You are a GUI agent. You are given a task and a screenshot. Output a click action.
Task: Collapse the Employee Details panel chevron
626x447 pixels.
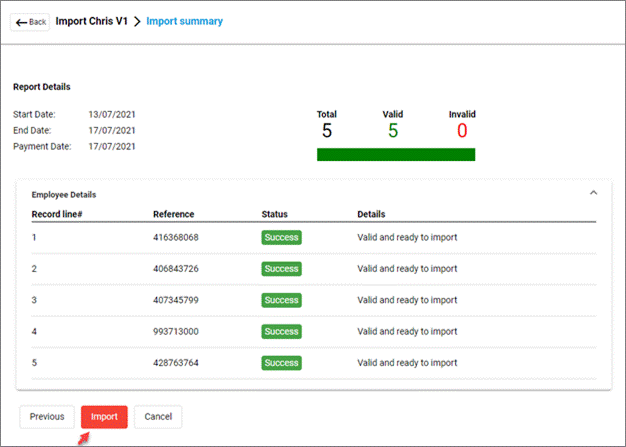click(593, 192)
